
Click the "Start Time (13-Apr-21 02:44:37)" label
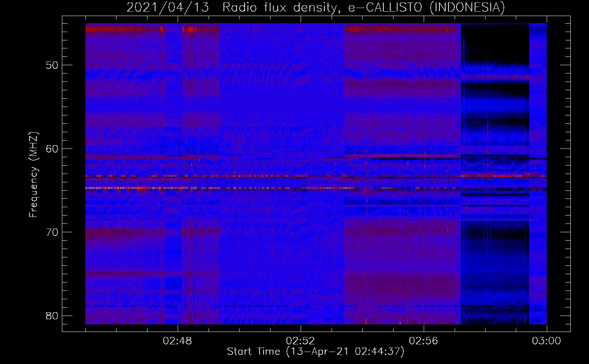tap(316, 352)
